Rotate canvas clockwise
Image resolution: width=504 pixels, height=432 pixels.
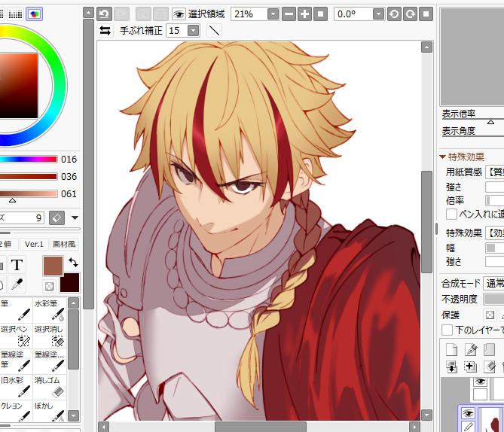pyautogui.click(x=410, y=14)
